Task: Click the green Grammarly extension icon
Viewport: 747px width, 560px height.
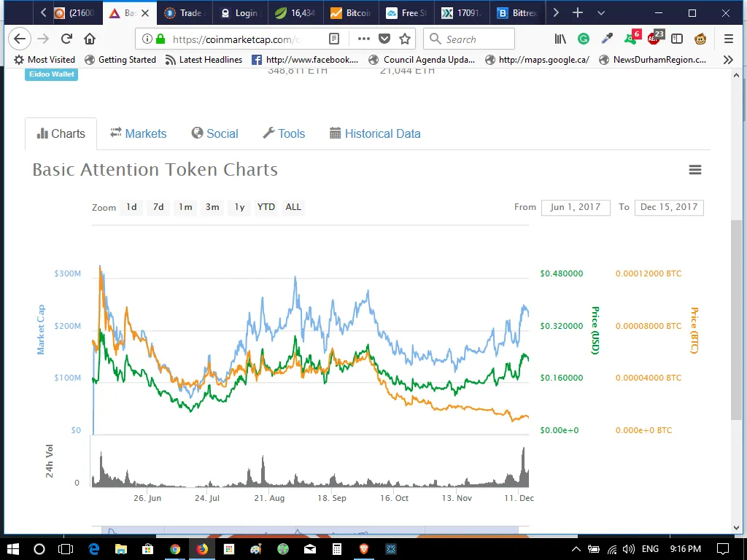Action: [583, 39]
